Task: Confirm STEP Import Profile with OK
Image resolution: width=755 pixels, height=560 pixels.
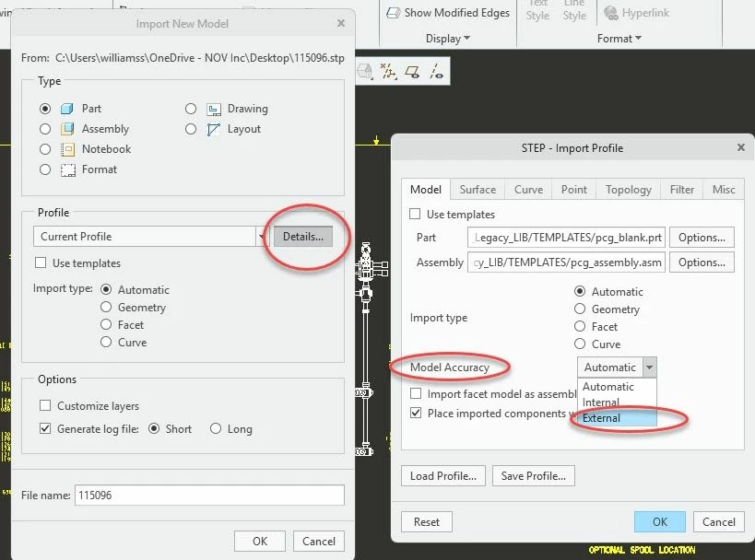Action: pos(660,522)
